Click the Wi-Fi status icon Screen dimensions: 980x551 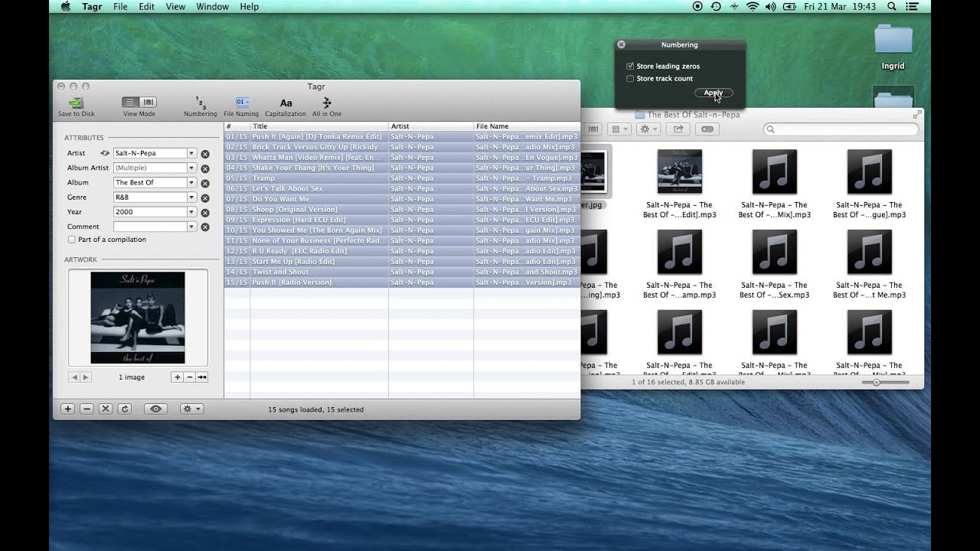click(752, 7)
